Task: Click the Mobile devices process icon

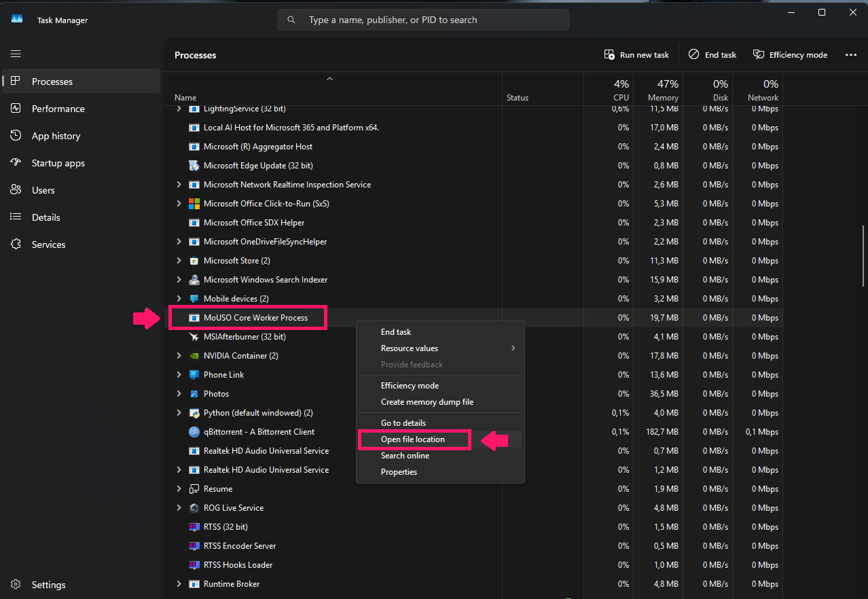Action: click(x=194, y=299)
